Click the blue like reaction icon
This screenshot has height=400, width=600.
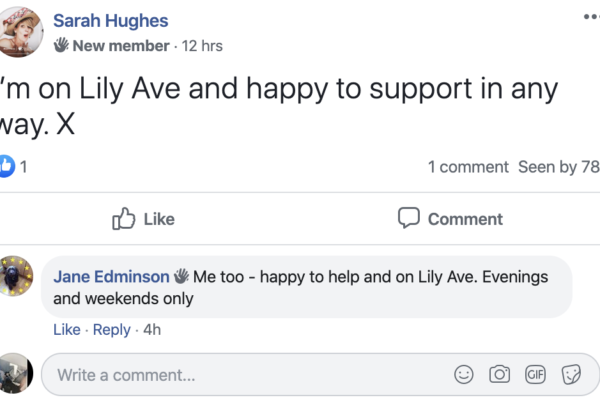pyautogui.click(x=7, y=166)
